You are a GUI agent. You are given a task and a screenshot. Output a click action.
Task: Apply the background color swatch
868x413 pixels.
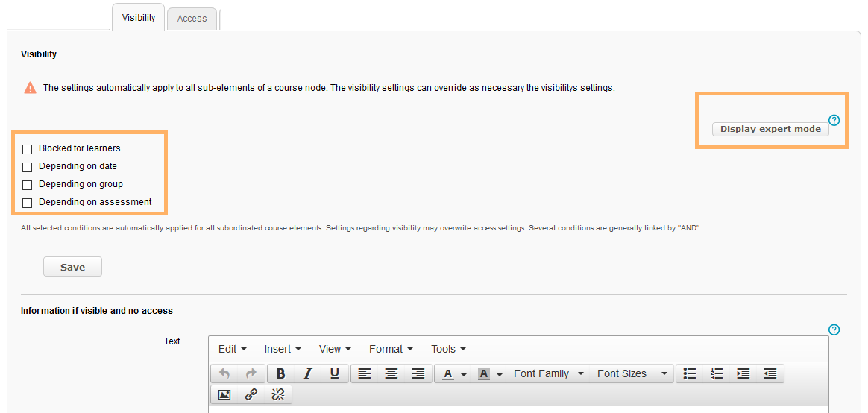(483, 374)
